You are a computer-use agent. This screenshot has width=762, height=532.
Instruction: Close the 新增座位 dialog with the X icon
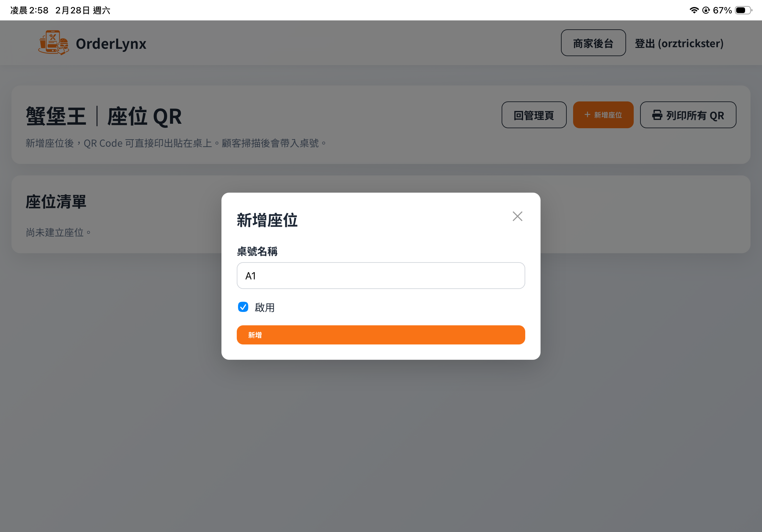click(x=517, y=216)
